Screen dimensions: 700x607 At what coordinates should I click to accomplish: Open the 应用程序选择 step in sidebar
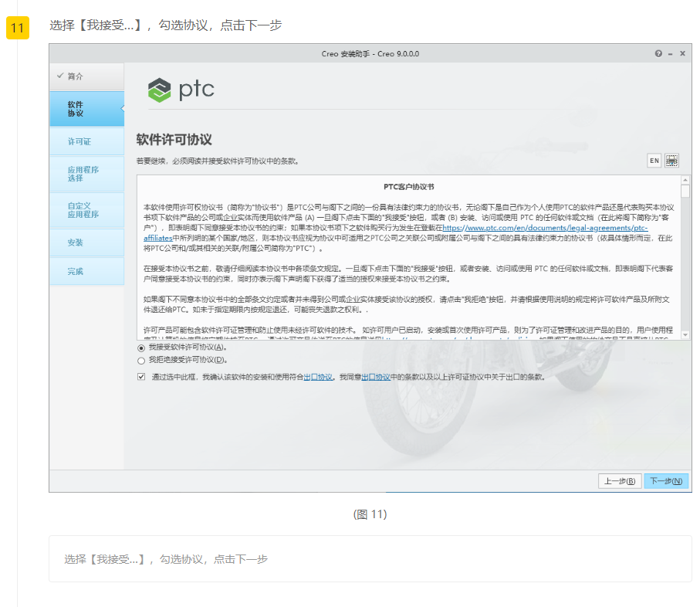tap(87, 174)
